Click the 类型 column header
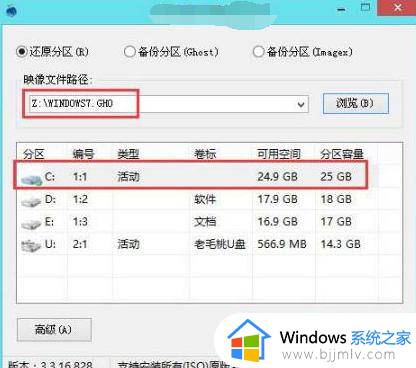 [x=128, y=154]
